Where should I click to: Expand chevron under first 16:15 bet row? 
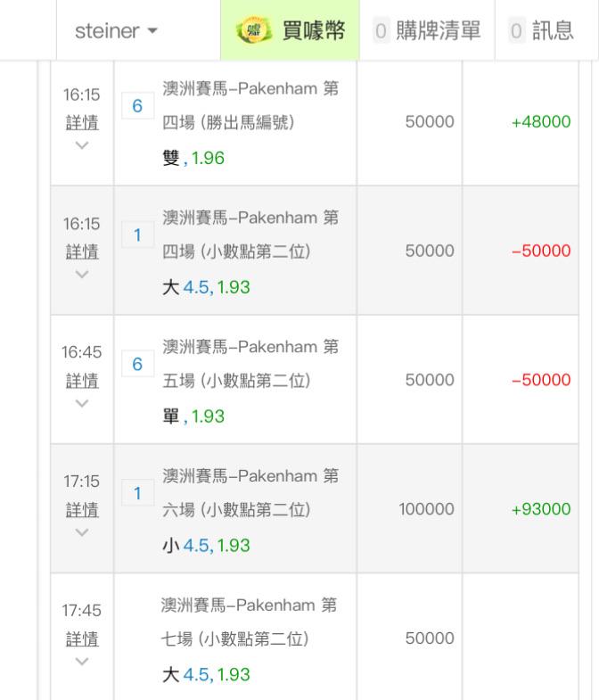point(82,145)
